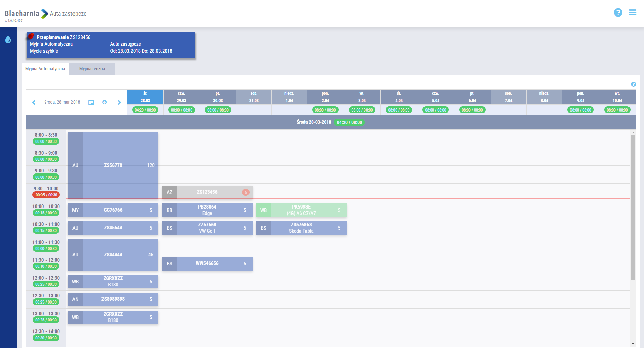
Task: Select the Myjnia Automatyczna tab
Action: (45, 69)
